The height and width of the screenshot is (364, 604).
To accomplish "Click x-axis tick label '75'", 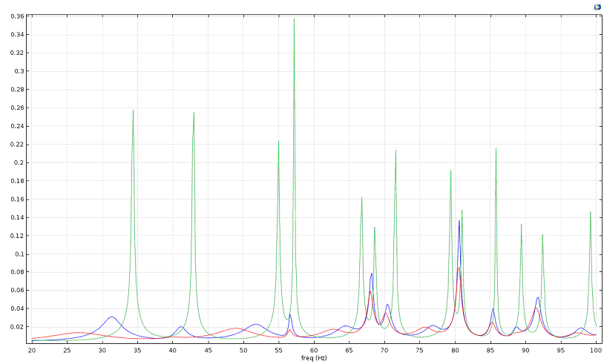I will [419, 350].
